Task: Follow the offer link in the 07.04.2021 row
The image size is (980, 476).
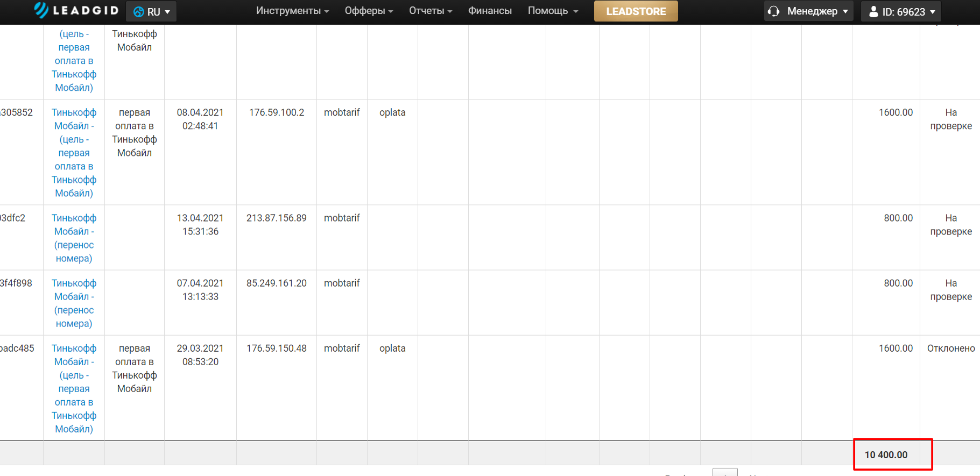Action: 74,303
